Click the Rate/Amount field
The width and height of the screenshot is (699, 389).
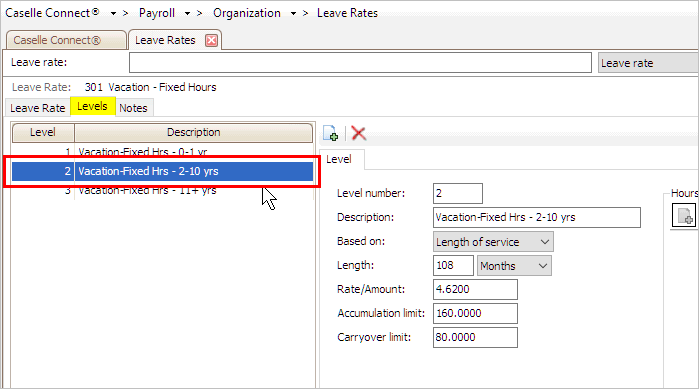pyautogui.click(x=475, y=290)
